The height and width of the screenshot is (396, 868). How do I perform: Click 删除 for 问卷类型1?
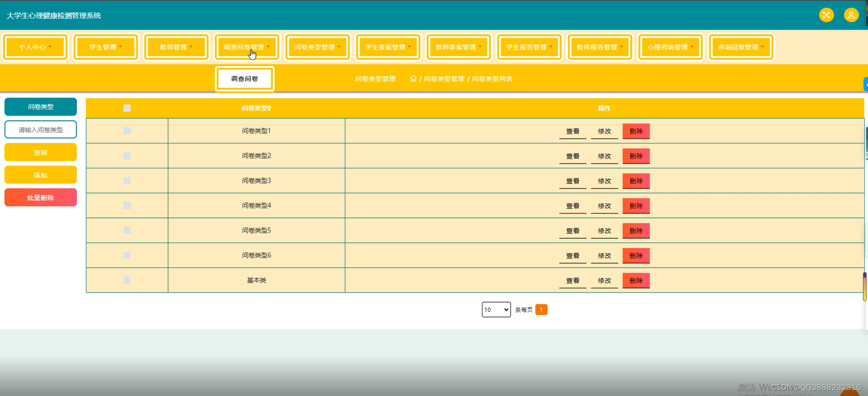636,131
